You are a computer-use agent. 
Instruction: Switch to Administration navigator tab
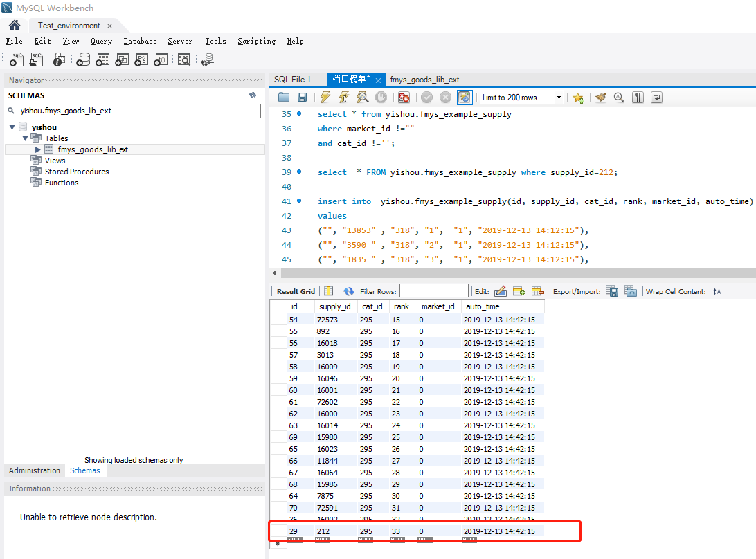click(34, 470)
